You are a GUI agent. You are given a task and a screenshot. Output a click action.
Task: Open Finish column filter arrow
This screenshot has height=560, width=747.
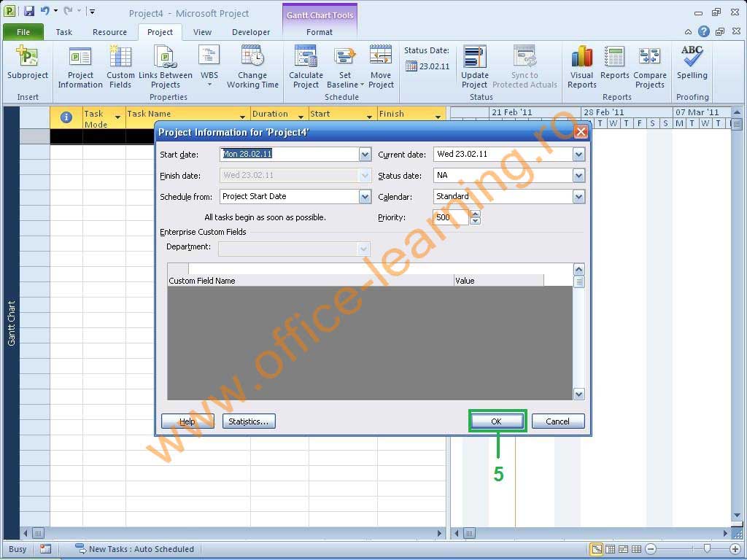pos(438,117)
